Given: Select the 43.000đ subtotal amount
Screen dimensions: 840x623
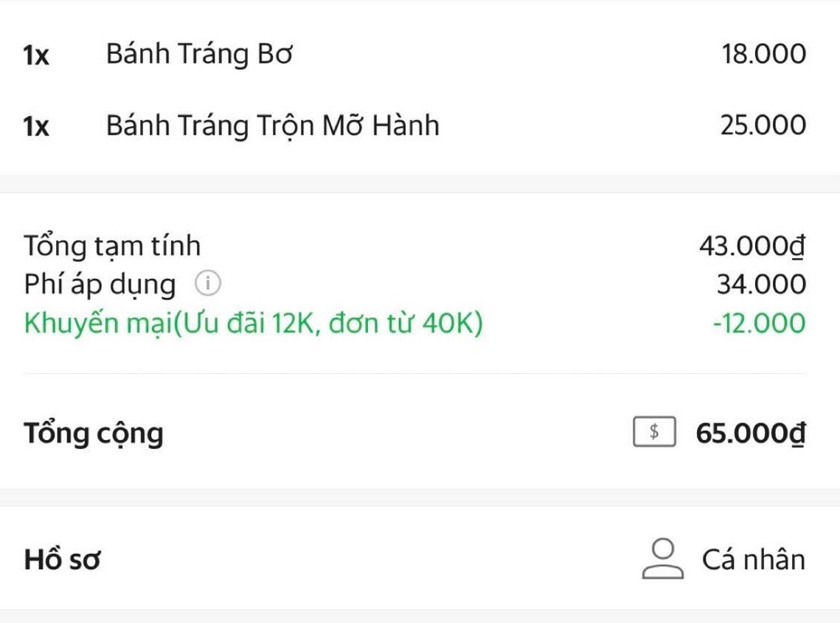Looking at the screenshot, I should pyautogui.click(x=752, y=246).
